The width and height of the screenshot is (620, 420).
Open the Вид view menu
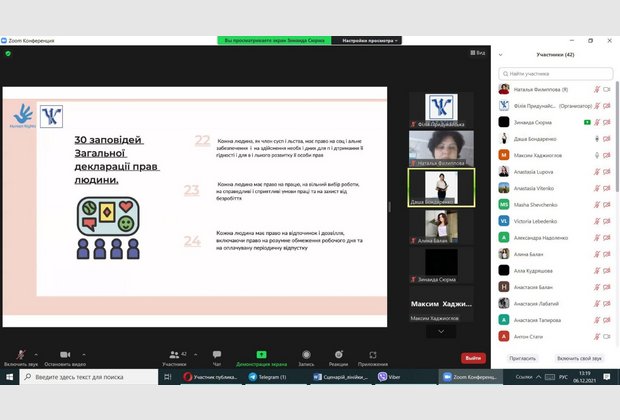(476, 53)
